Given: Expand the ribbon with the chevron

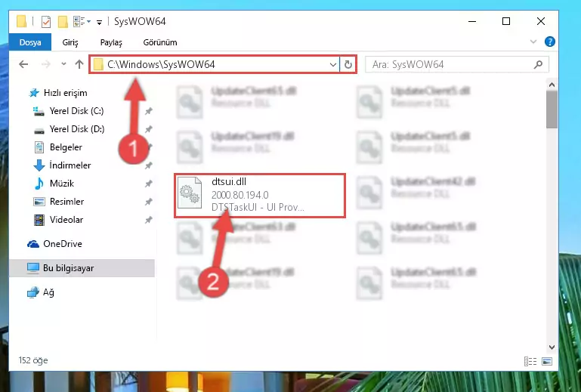Looking at the screenshot, I should 533,42.
